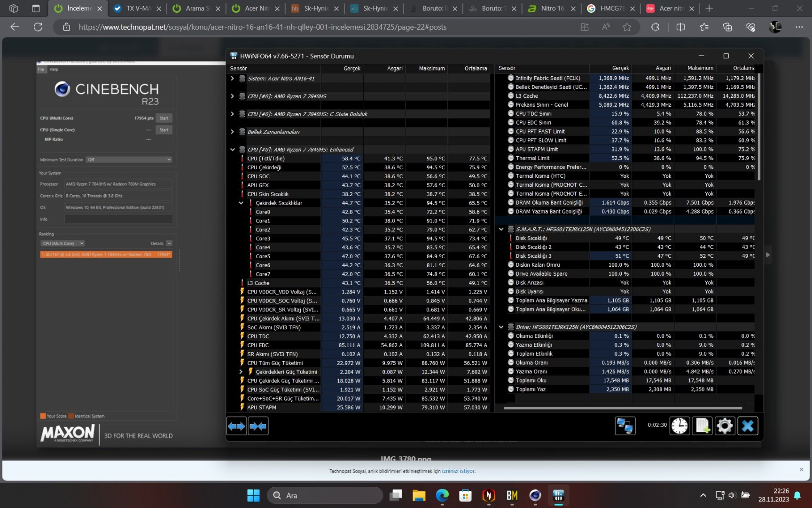Click HWiNFO expand columns arrows button
The width and height of the screenshot is (812, 508).
click(236, 426)
